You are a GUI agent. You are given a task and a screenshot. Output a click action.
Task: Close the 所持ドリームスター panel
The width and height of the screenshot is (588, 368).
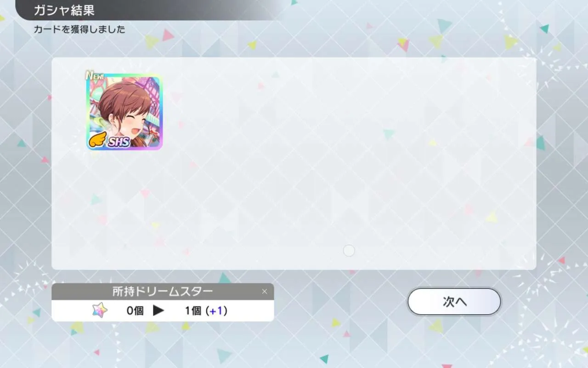pos(264,291)
